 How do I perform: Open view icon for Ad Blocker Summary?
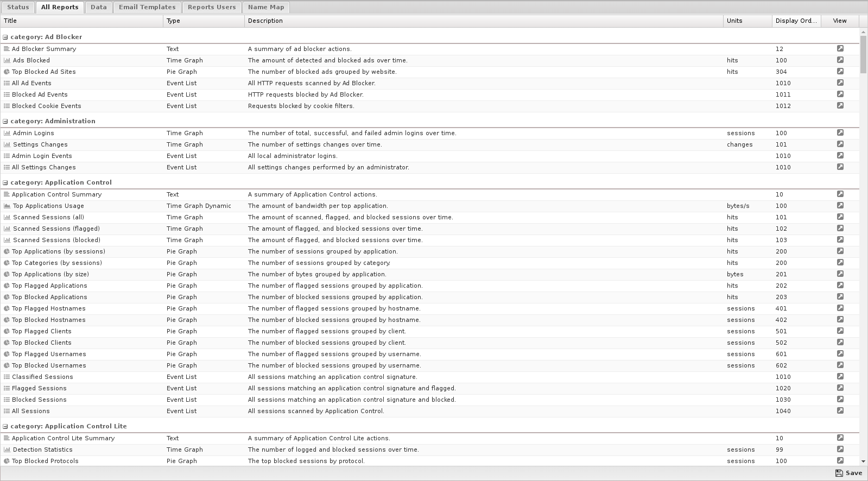(840, 49)
